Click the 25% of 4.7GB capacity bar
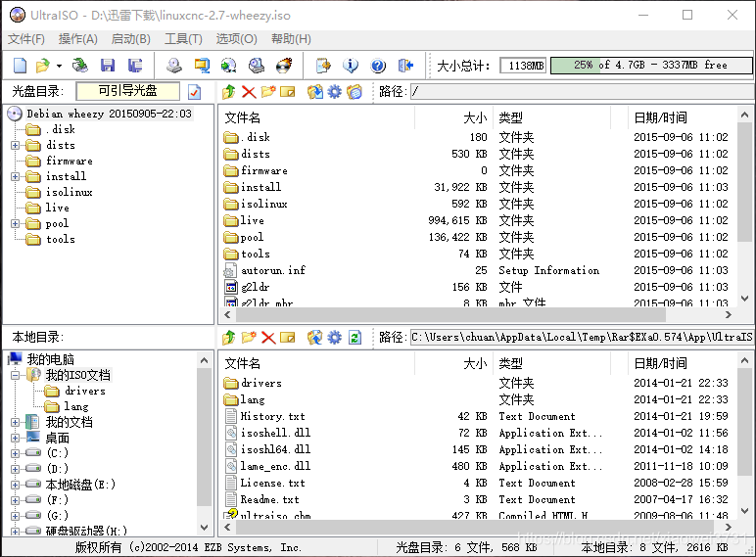The height and width of the screenshot is (557, 756). (x=651, y=65)
